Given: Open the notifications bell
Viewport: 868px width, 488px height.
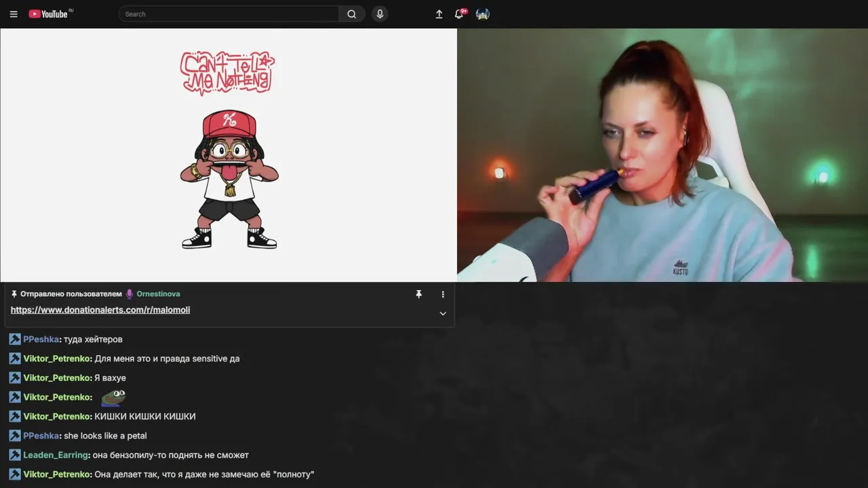Looking at the screenshot, I should (x=460, y=14).
